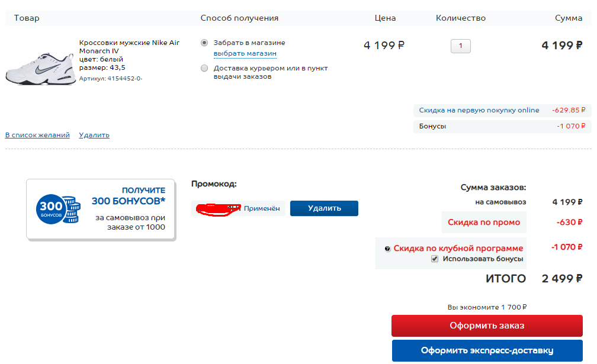
Task: Click the applied promo code field
Action: coord(238,208)
